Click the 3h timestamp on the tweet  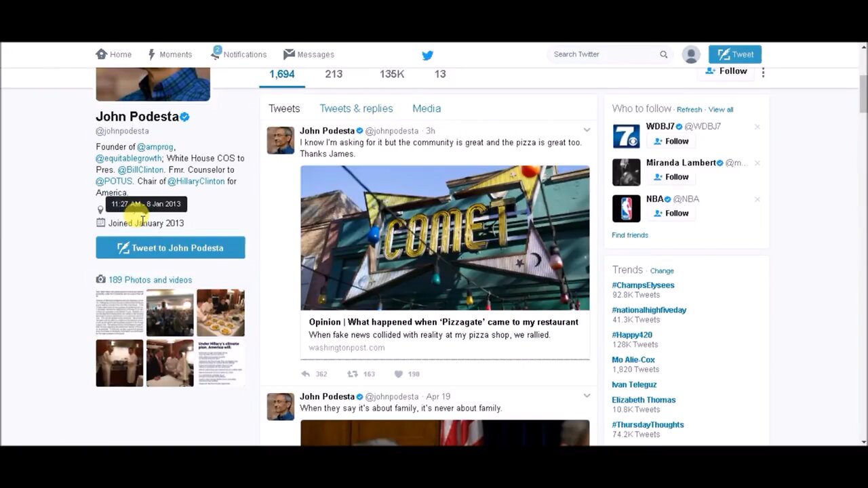(x=430, y=131)
